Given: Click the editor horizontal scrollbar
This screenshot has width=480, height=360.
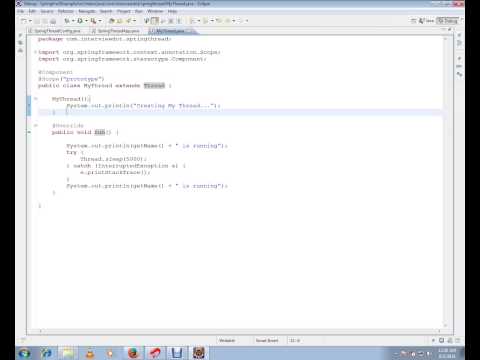Looking at the screenshot, I should click(240, 331).
